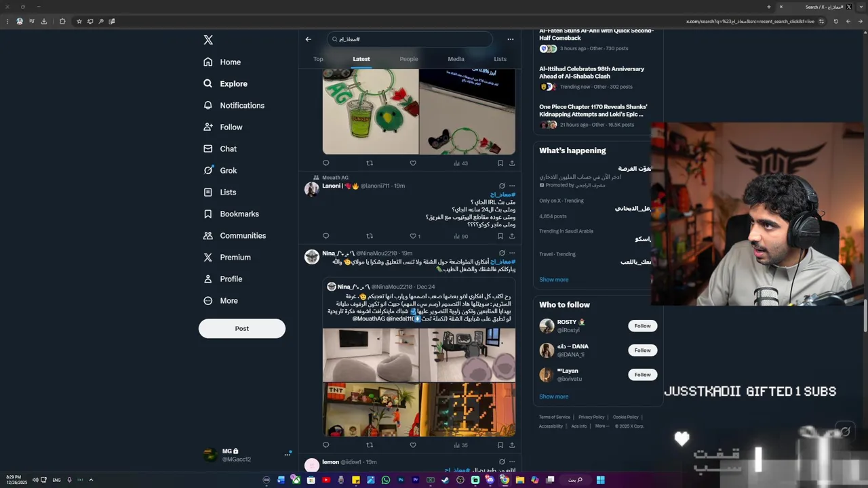
Task: Go back with the search arrow
Action: (309, 39)
